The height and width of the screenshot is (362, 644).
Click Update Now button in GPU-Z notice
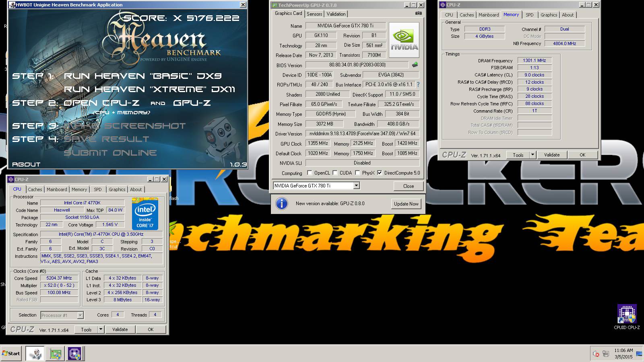point(406,204)
